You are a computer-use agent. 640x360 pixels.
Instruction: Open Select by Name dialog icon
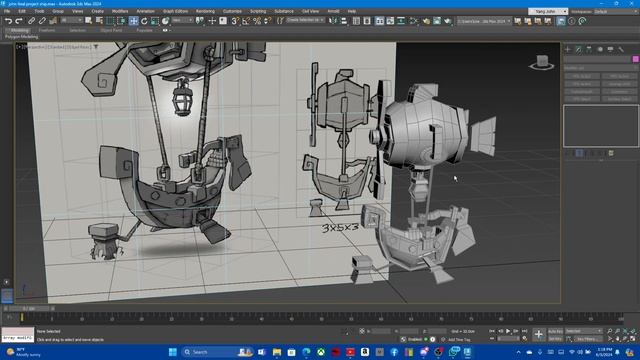pyautogui.click(x=99, y=21)
